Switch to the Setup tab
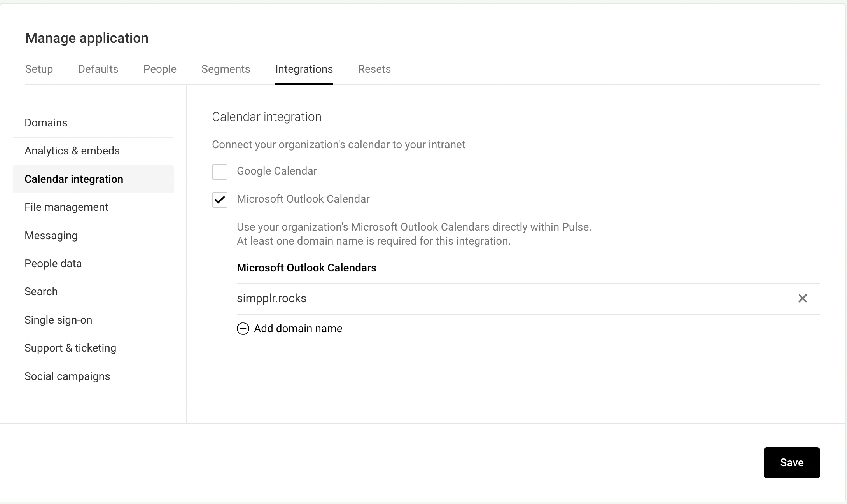The height and width of the screenshot is (504, 847). 39,69
